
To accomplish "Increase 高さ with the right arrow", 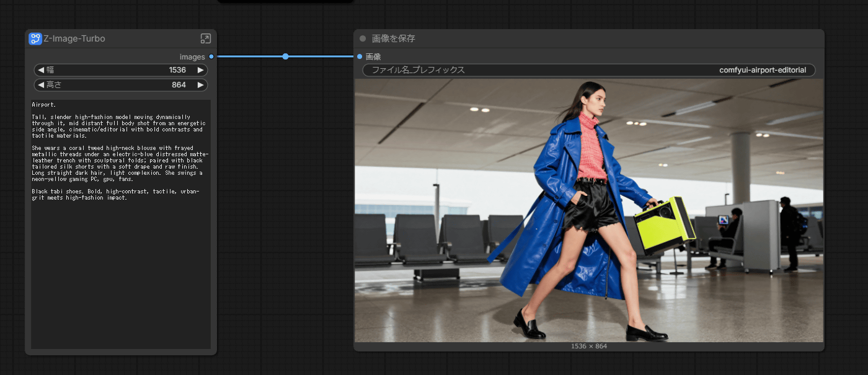I will pos(200,85).
